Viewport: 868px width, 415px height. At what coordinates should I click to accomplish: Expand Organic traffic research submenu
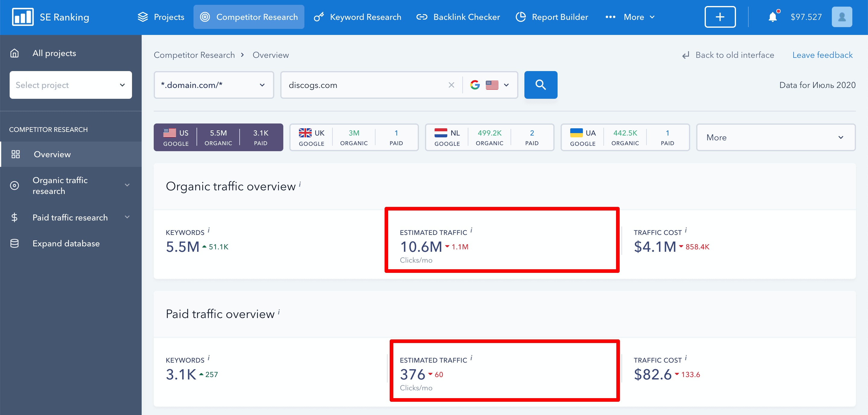tap(127, 185)
